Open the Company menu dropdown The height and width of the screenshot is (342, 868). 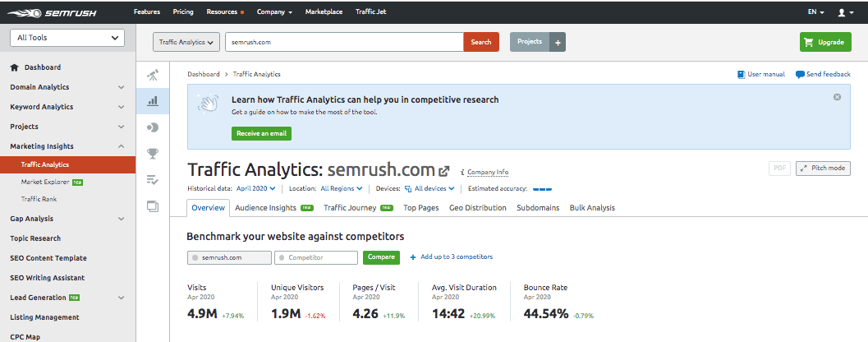point(274,12)
